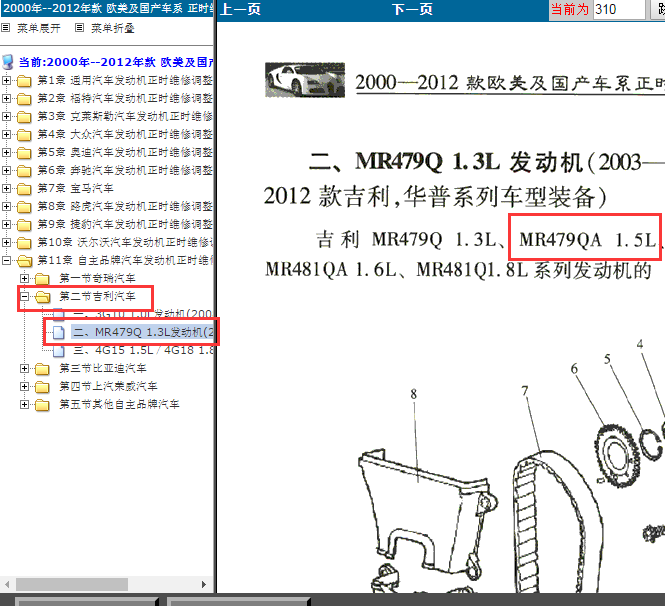Click the computer icon next to 当前 title

8,62
